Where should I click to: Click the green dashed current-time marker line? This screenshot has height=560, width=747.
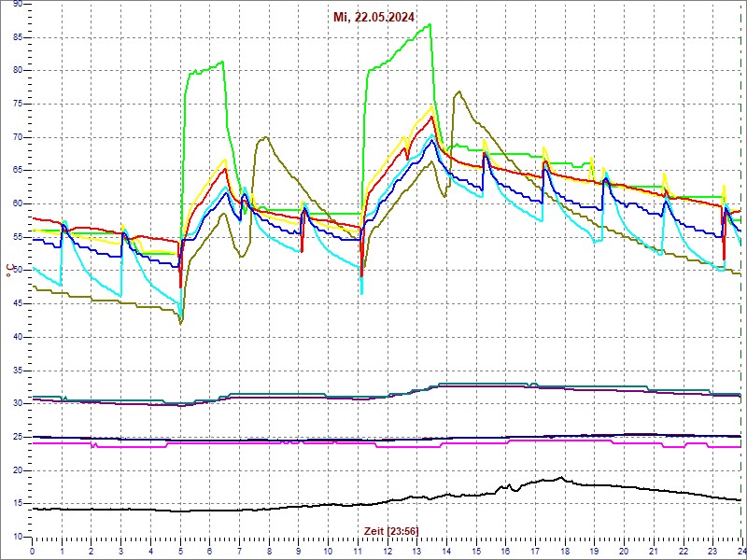click(x=740, y=270)
